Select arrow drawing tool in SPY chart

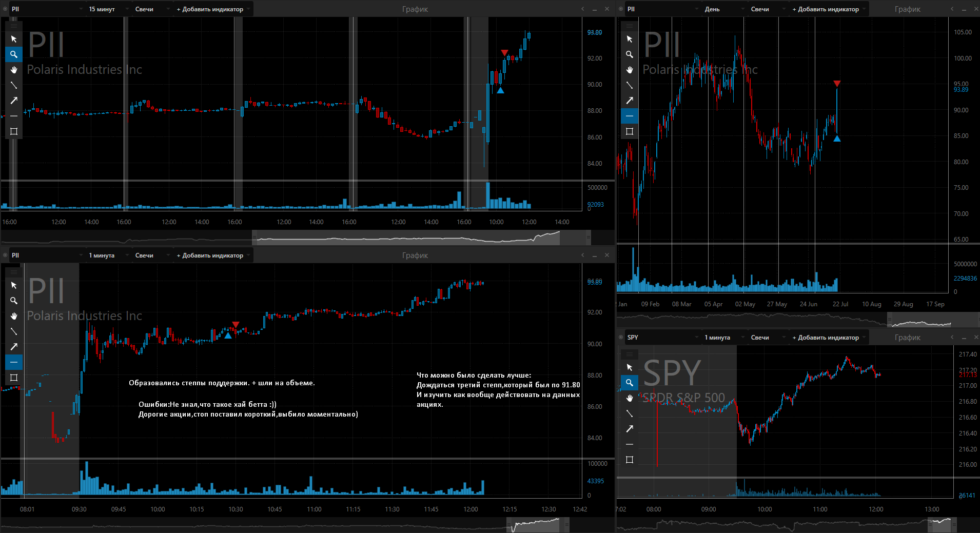click(630, 429)
